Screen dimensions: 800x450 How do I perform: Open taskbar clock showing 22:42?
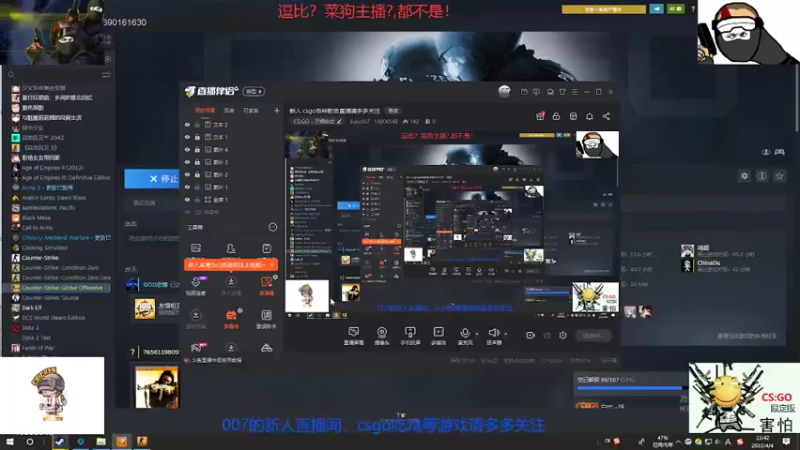[x=762, y=441]
